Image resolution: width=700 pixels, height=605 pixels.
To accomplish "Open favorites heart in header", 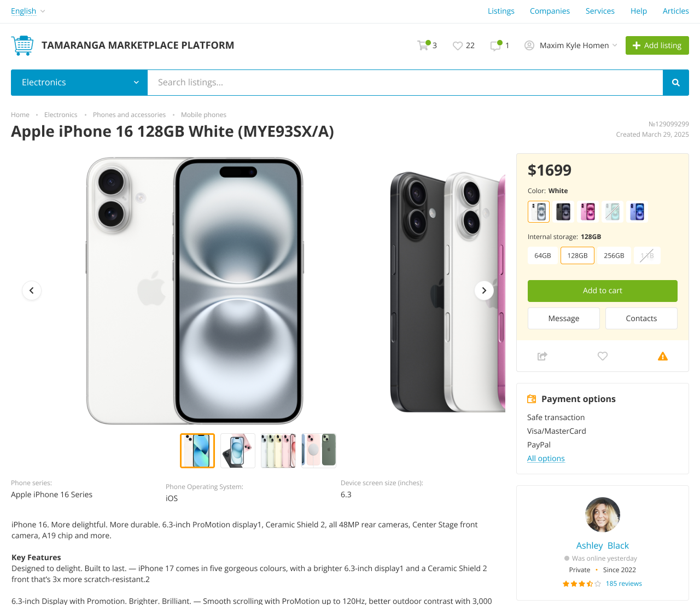I will (x=458, y=46).
